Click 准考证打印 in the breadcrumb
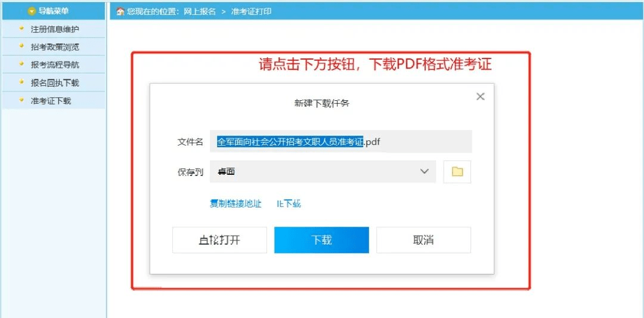The image size is (644, 318). (252, 11)
